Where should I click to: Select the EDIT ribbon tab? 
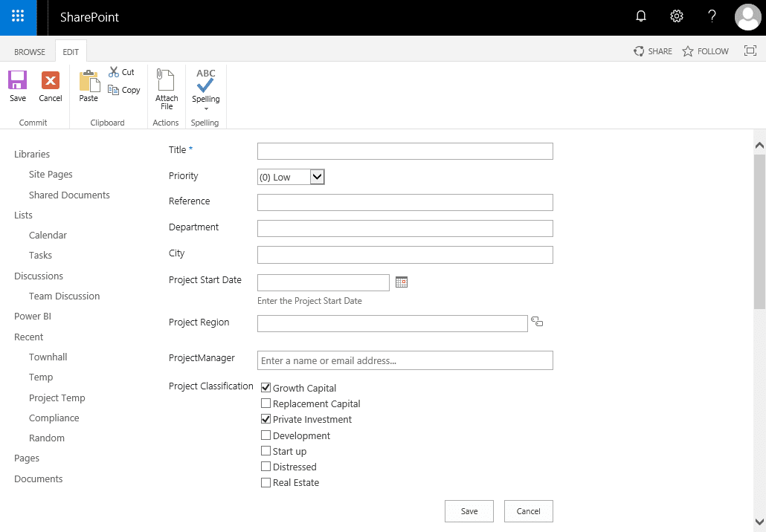pyautogui.click(x=71, y=51)
